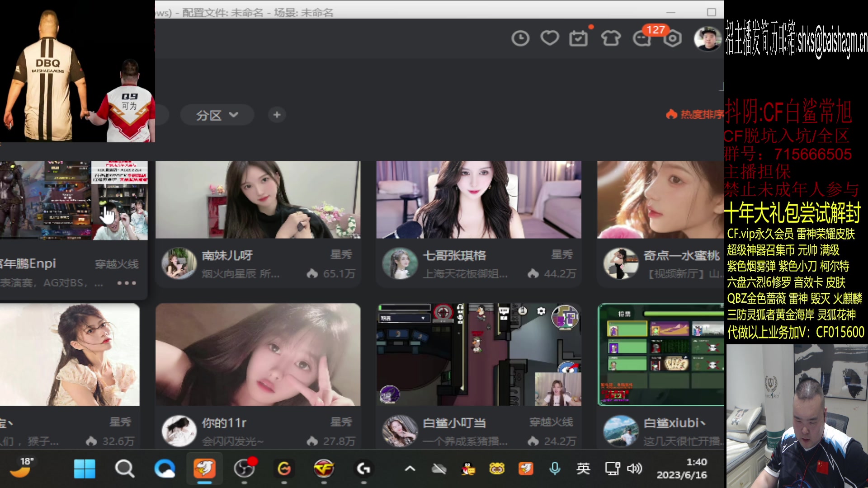This screenshot has height=488, width=868.
Task: Open user avatar profile menu
Action: click(707, 39)
